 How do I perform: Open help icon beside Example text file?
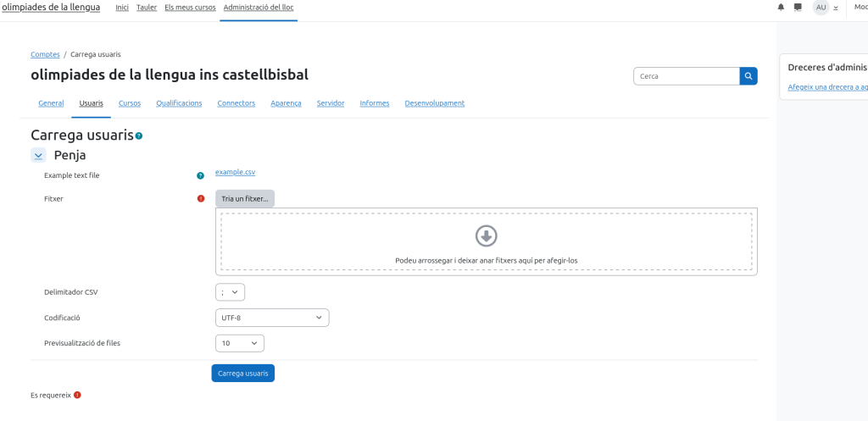pyautogui.click(x=201, y=176)
